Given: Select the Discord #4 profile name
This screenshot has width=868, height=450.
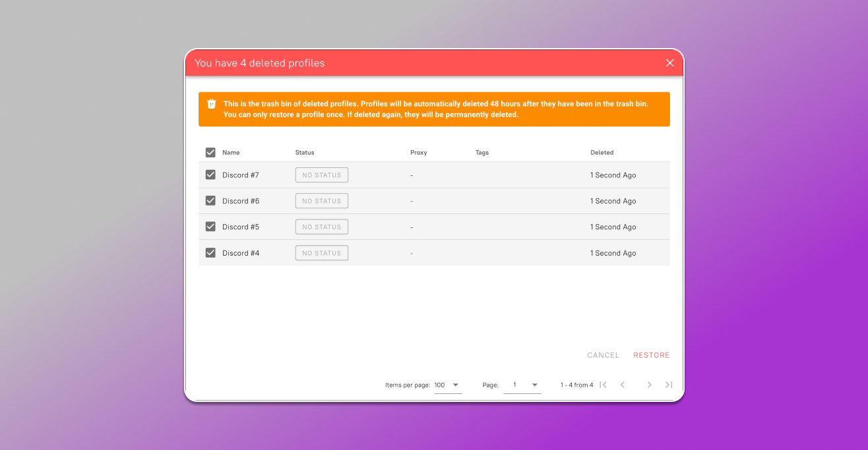Looking at the screenshot, I should pyautogui.click(x=241, y=253).
